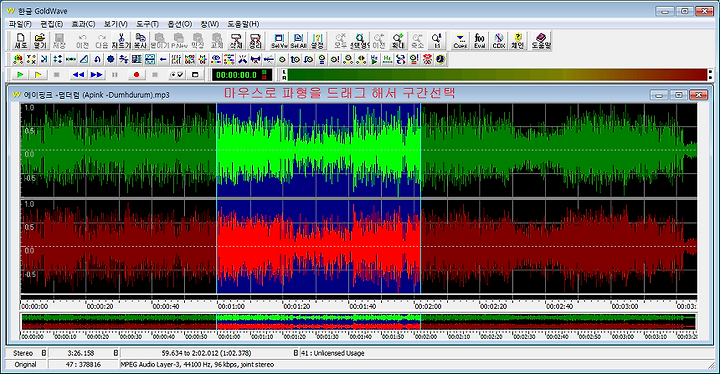Click the 선택영역 zoom-to-selection button
This screenshot has width=720, height=374.
tap(360, 41)
